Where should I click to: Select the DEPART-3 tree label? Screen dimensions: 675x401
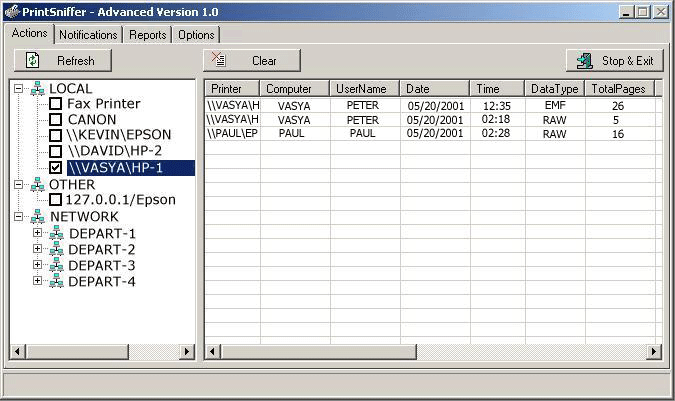(102, 265)
